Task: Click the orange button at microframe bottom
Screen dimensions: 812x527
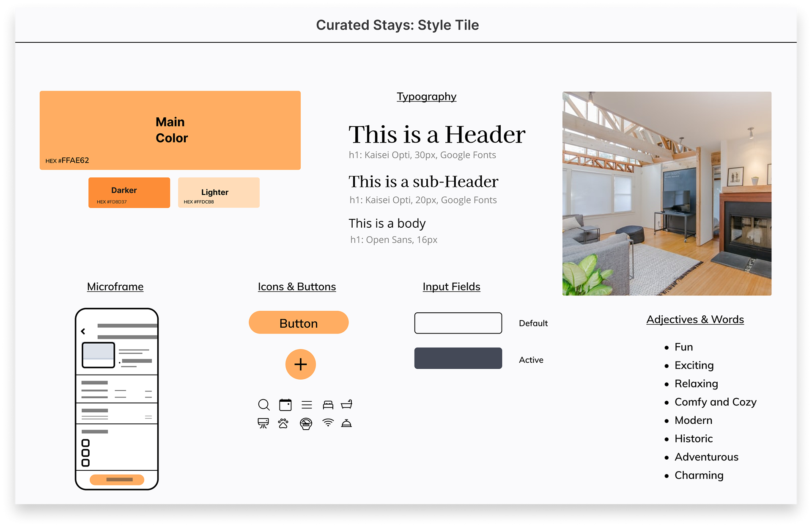Action: (117, 479)
